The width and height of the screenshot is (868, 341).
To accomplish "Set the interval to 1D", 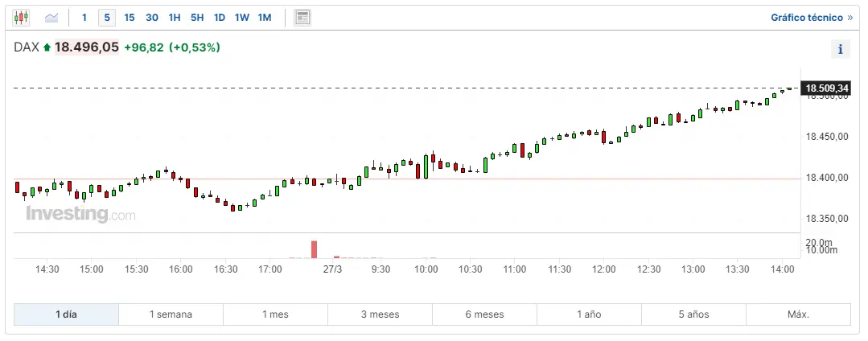I will click(220, 17).
